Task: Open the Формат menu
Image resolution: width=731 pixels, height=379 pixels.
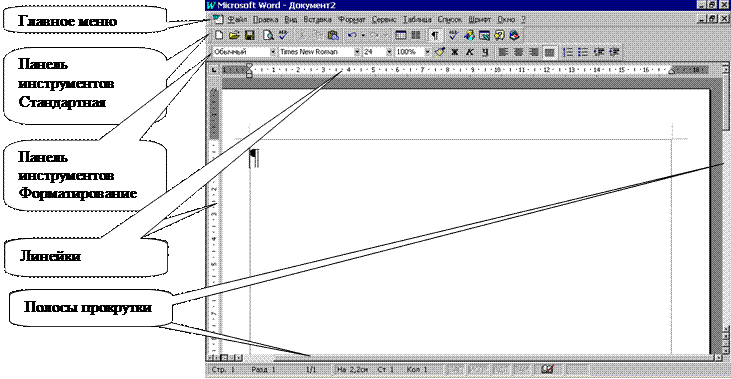Action: click(x=352, y=20)
